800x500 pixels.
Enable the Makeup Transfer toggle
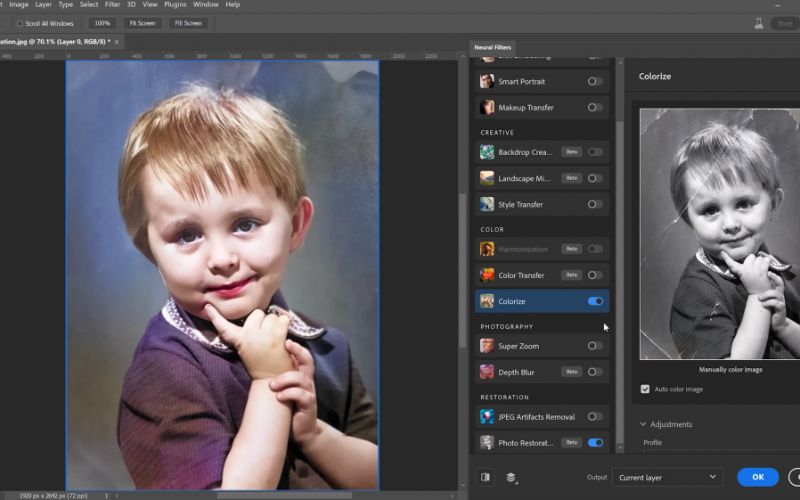(594, 107)
